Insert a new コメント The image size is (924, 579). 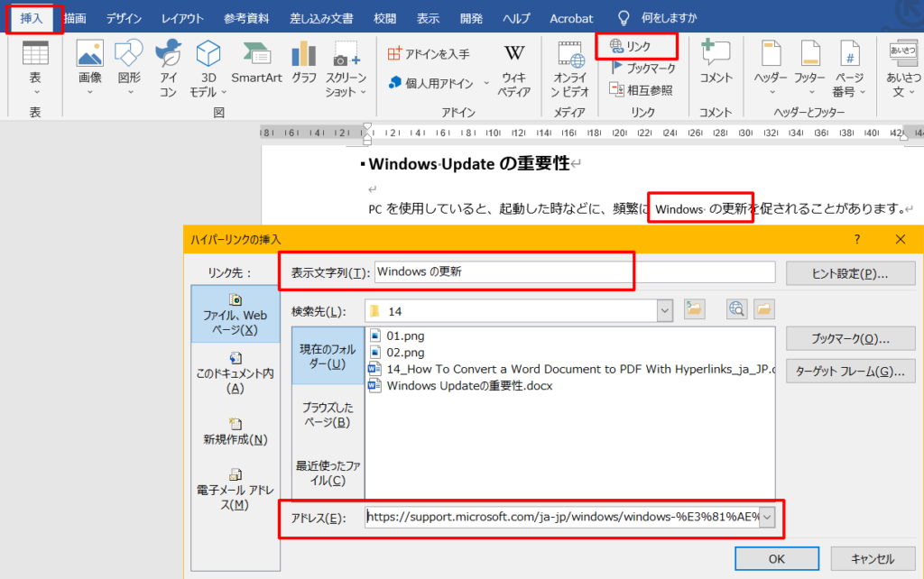point(716,62)
